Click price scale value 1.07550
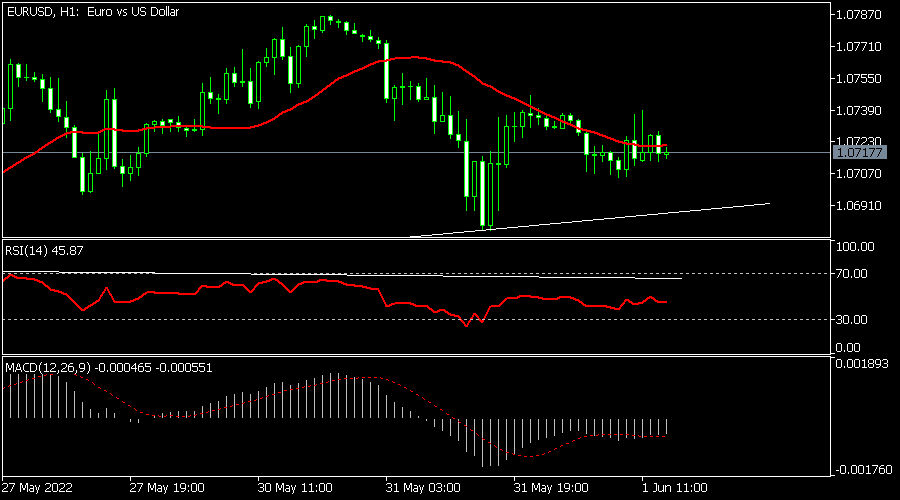 pyautogui.click(x=859, y=79)
